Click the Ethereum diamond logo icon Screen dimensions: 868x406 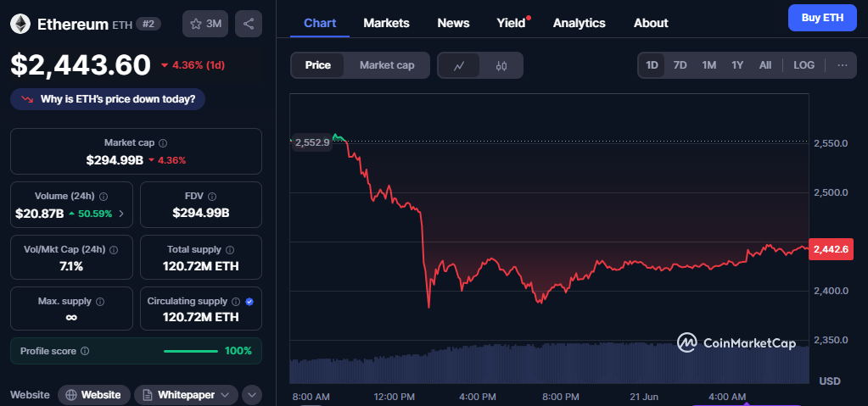(21, 23)
